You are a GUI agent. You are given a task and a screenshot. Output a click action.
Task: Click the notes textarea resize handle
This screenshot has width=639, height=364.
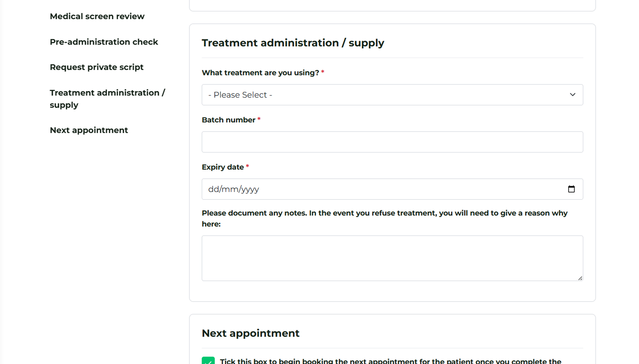click(580, 278)
